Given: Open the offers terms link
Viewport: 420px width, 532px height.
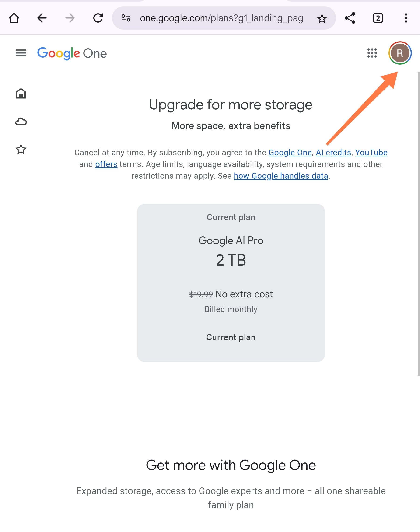Looking at the screenshot, I should tap(106, 164).
